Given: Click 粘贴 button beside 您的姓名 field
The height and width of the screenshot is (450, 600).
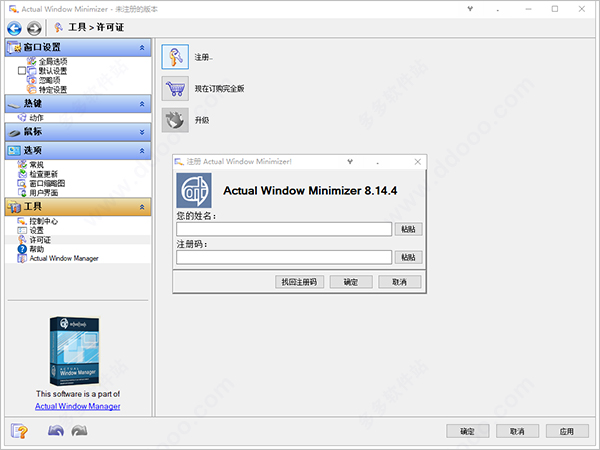Looking at the screenshot, I should (x=408, y=229).
